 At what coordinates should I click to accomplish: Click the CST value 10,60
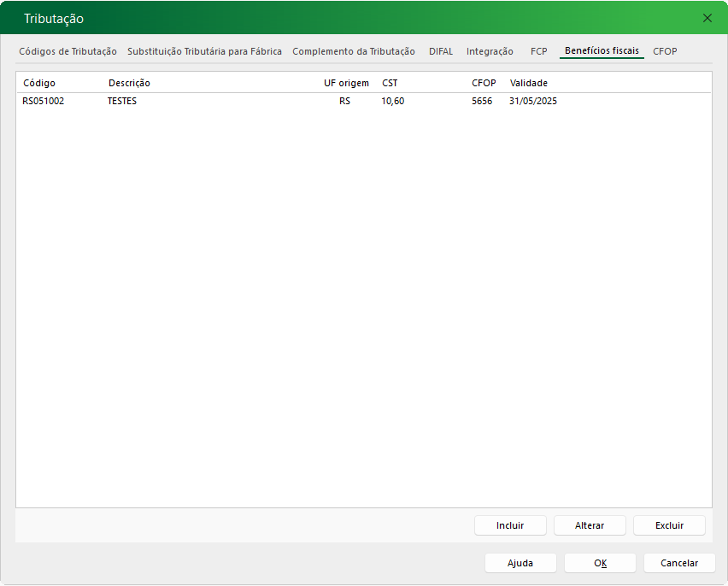pyautogui.click(x=393, y=101)
